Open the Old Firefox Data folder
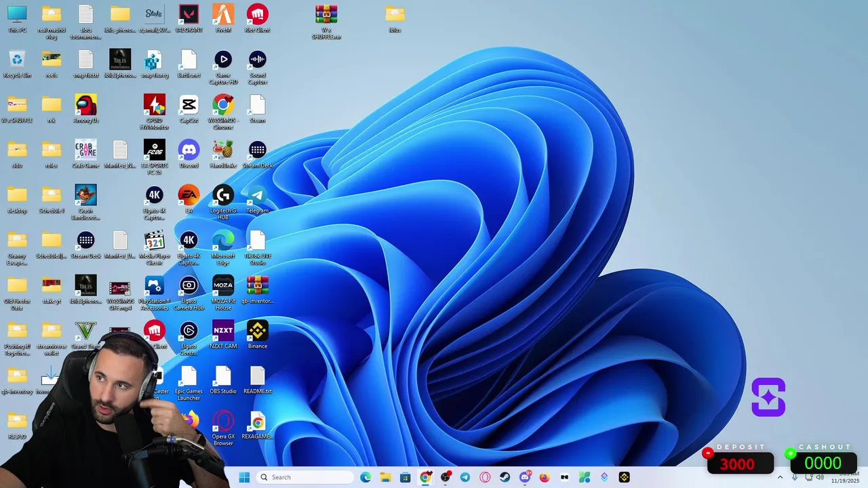 pos(17,292)
